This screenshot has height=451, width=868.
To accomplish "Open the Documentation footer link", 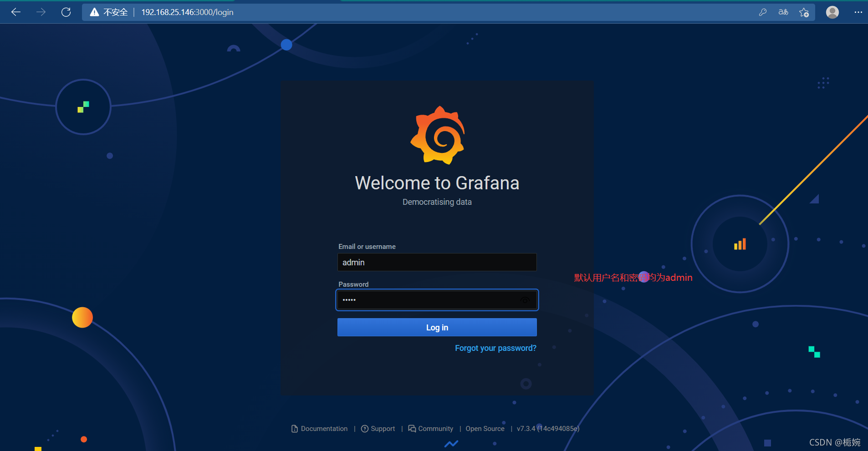I will click(319, 429).
